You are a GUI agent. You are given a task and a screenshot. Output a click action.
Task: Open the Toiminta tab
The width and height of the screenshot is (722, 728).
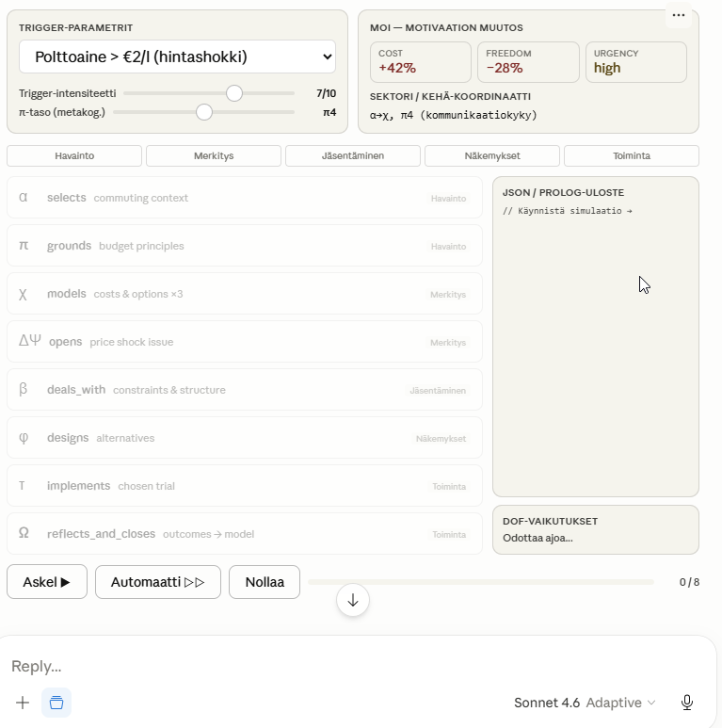click(631, 156)
